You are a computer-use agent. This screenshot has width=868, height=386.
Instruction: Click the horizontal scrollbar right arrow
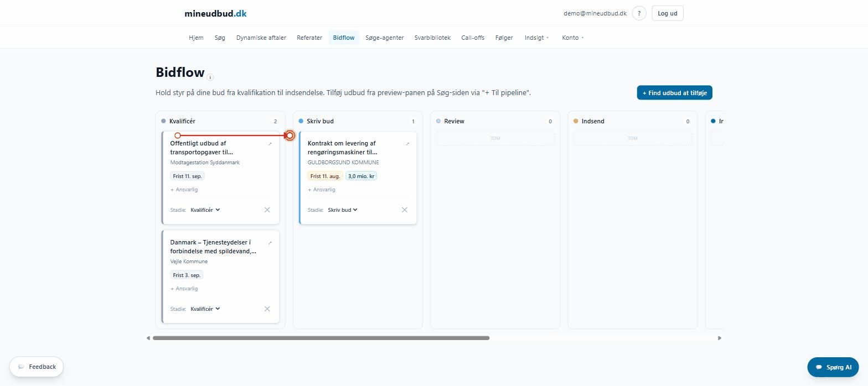coord(720,338)
